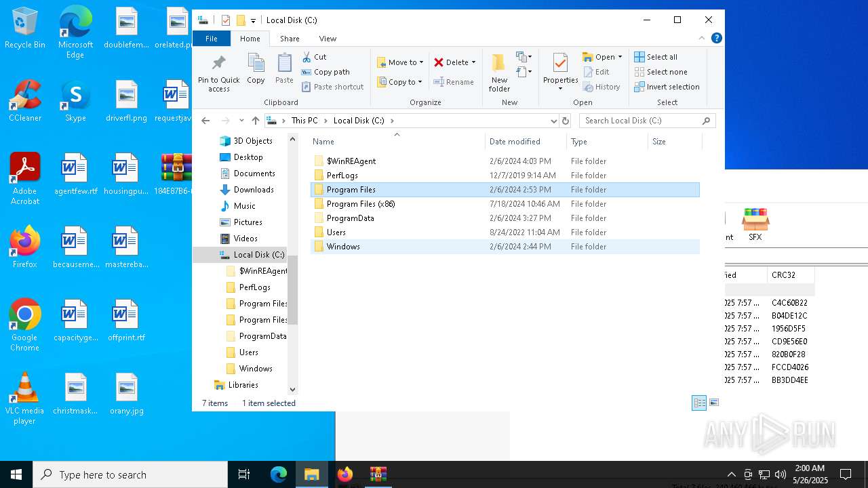Click the Copy ribbon icon

[256, 69]
